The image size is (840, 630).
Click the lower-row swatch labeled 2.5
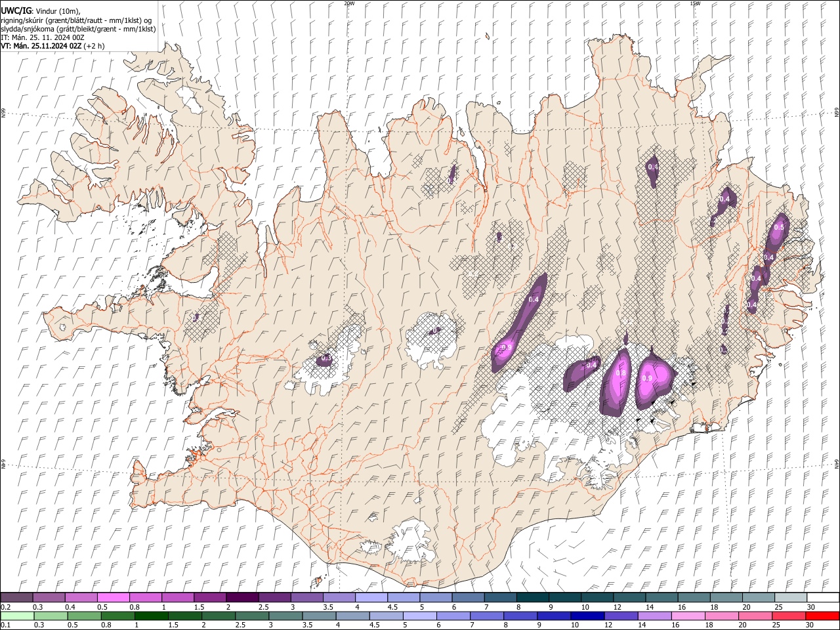(251, 616)
